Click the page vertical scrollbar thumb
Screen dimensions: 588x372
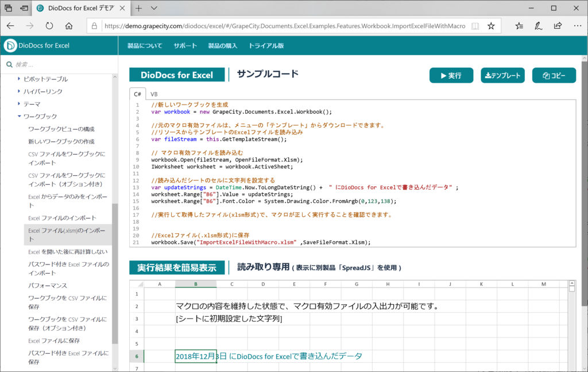[585, 184]
